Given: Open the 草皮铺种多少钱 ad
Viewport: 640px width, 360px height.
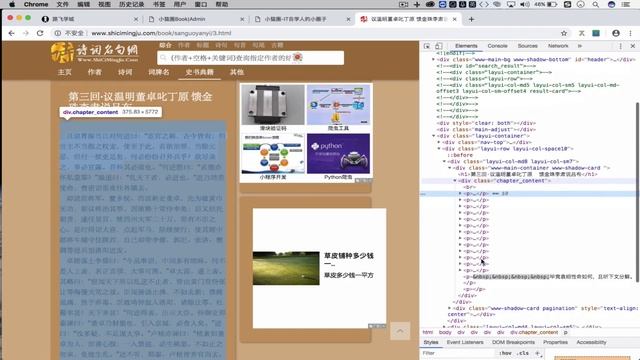Looking at the screenshot, I should pyautogui.click(x=319, y=268).
